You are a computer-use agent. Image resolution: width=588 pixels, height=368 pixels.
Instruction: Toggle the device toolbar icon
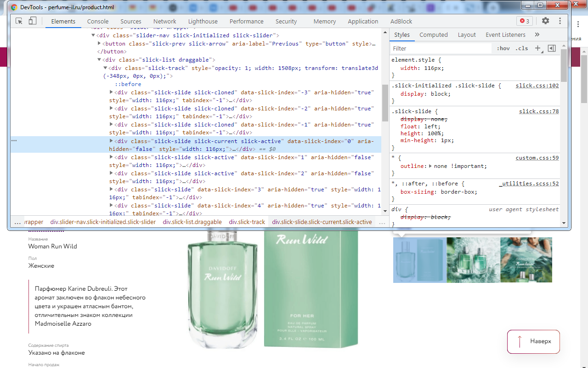pos(32,21)
